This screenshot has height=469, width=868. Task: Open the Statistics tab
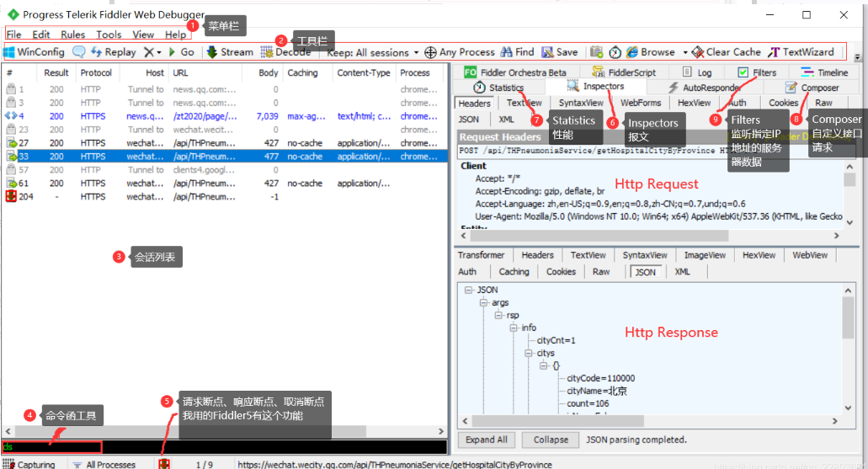(498, 88)
